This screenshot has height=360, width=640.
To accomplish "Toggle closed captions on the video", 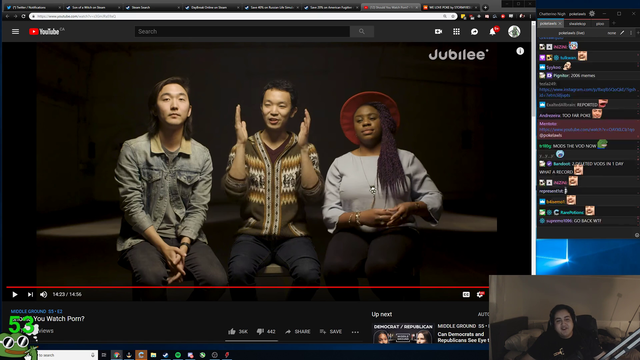I will (x=466, y=294).
